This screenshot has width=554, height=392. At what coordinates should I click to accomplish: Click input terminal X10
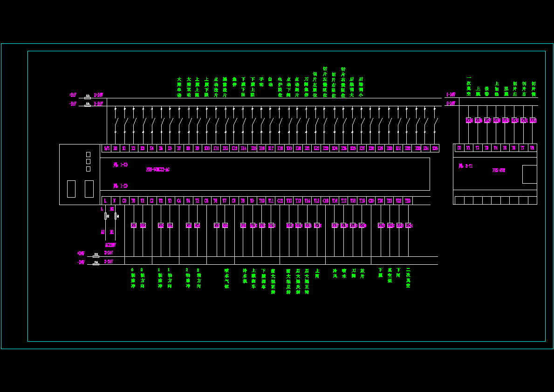(x=207, y=149)
